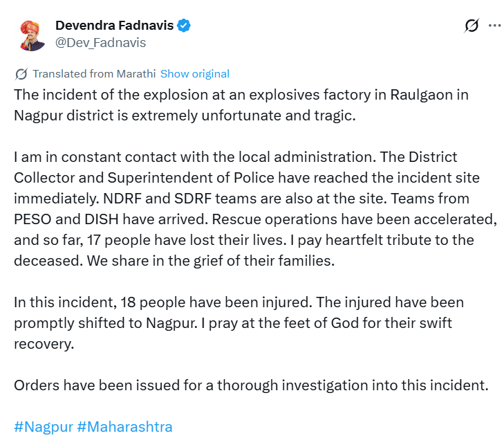Open the three-dot more options menu
Viewport: 504px width, 438px height.
coord(494,26)
